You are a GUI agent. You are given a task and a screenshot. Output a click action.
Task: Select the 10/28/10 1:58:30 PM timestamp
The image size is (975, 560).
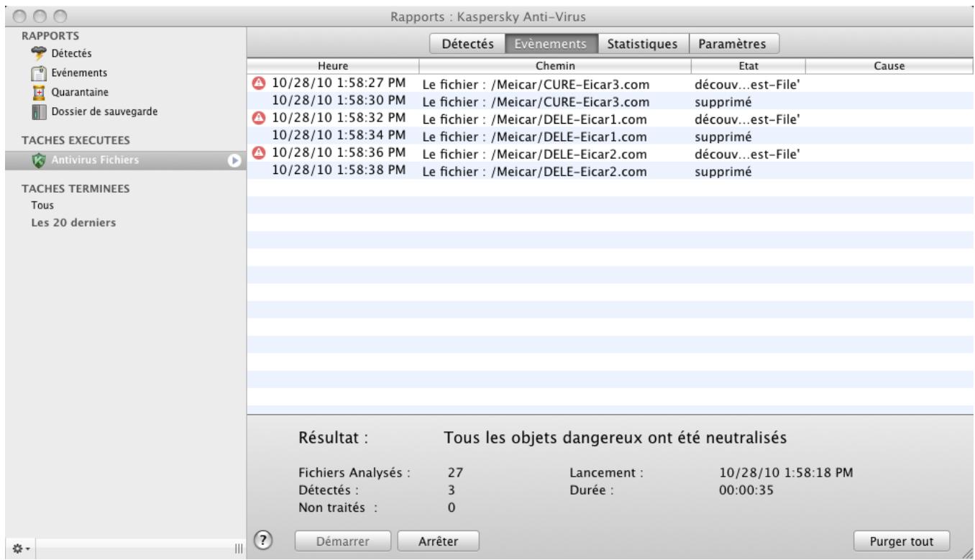click(x=339, y=100)
